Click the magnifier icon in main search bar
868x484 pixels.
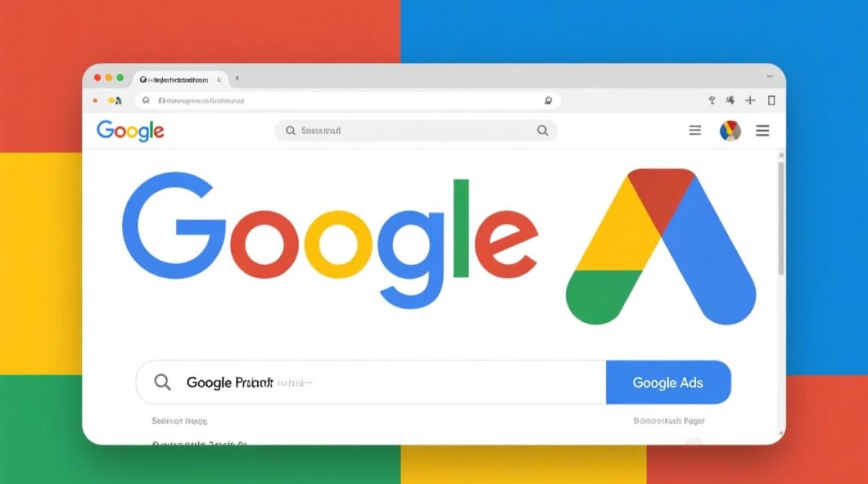163,382
